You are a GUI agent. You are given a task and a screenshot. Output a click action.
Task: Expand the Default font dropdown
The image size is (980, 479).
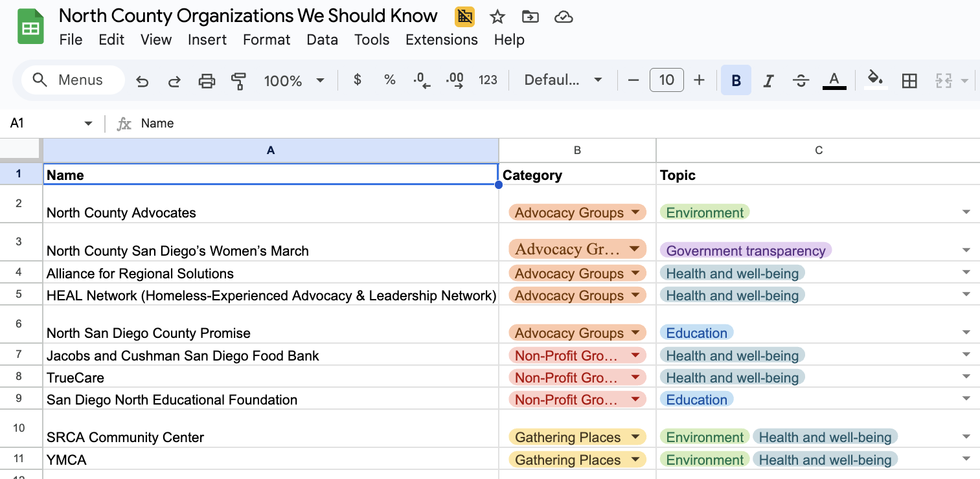pos(563,80)
